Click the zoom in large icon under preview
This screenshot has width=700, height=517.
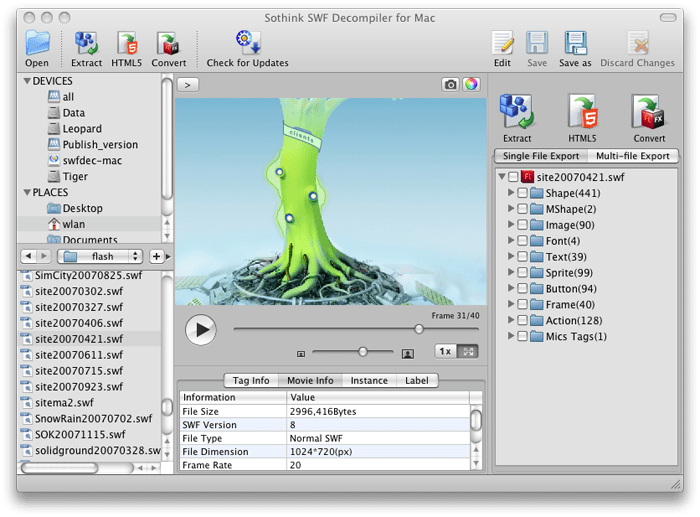[x=408, y=354]
